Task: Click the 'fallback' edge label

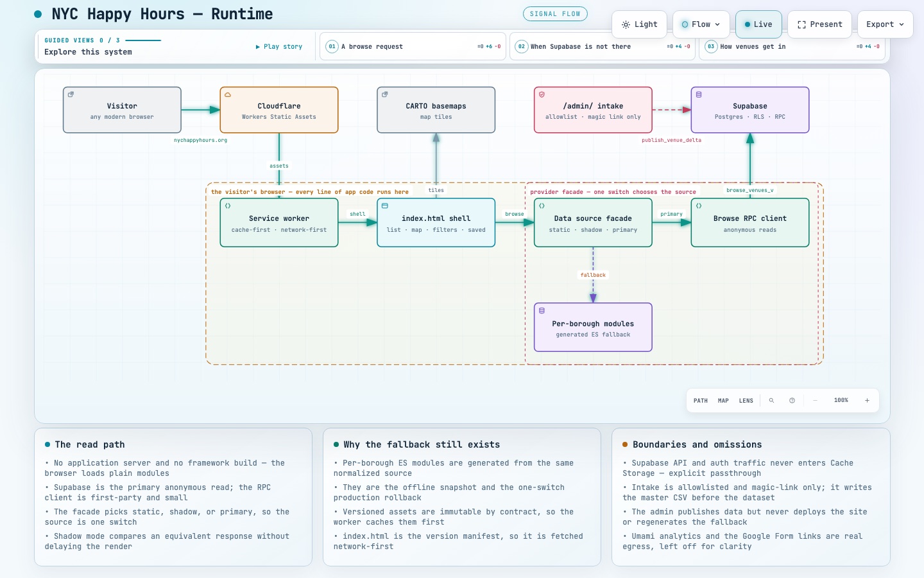Action: 593,275
